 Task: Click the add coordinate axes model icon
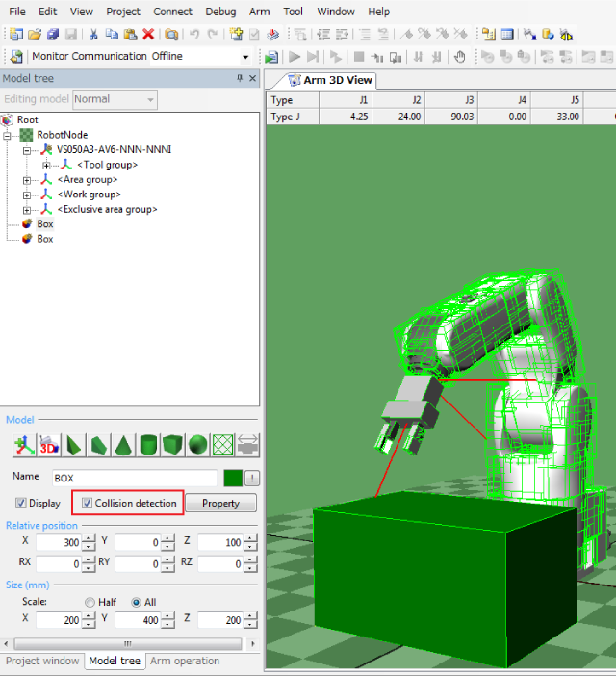point(23,445)
